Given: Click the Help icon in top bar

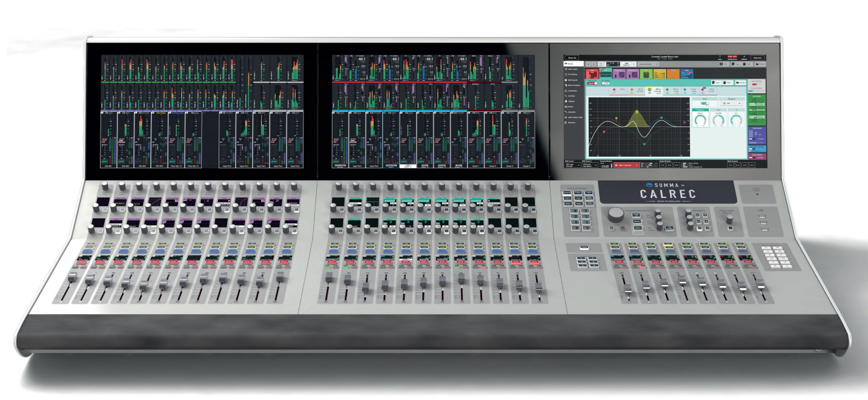Looking at the screenshot, I should click(720, 57).
